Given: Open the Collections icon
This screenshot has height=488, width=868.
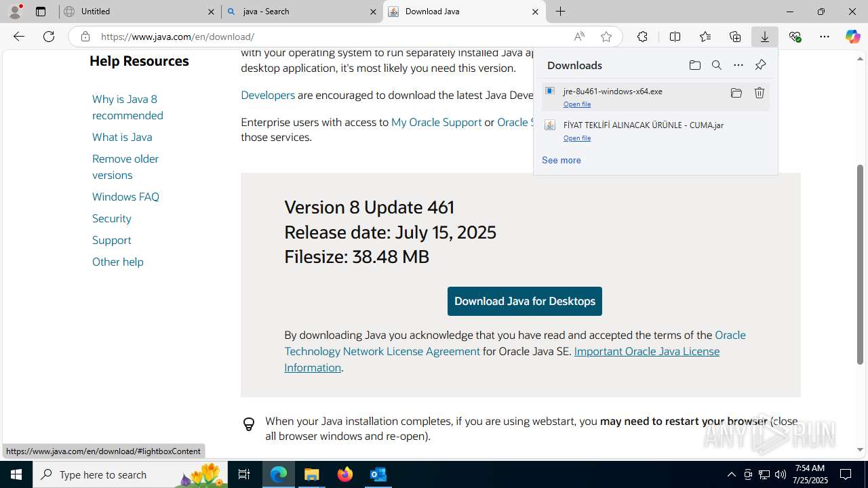Looking at the screenshot, I should 735,37.
